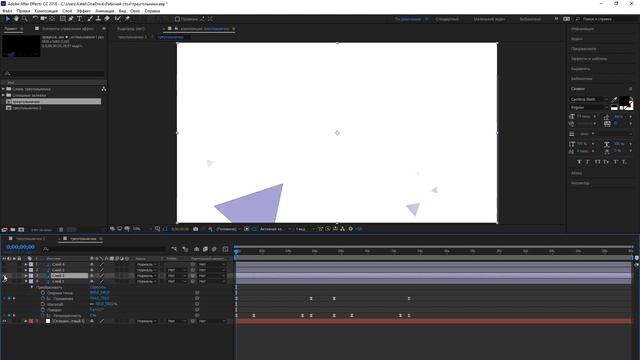This screenshot has width=640, height=360.
Task: Select the Zoom magnifier tool
Action: [24, 19]
